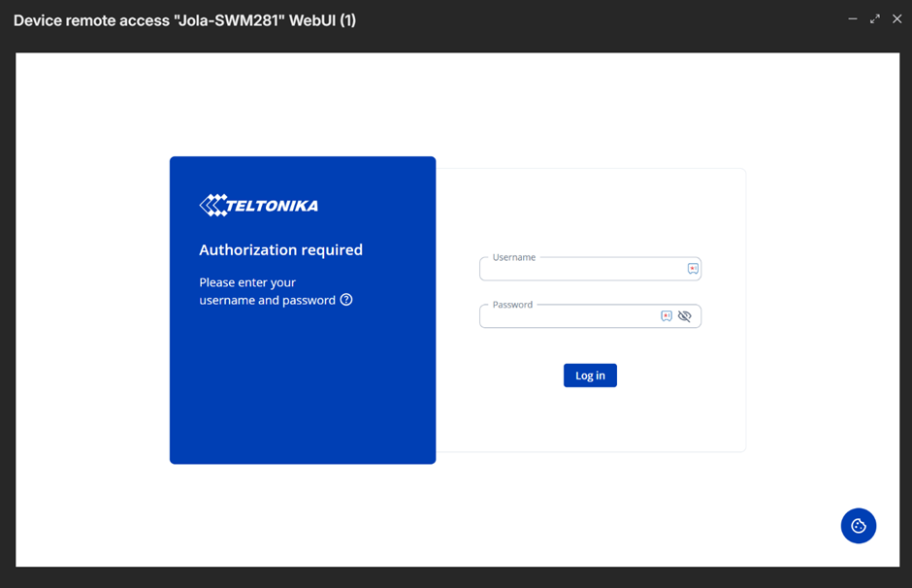Click the TELTONIKA wordmark text
The height and width of the screenshot is (588, 912).
273,206
